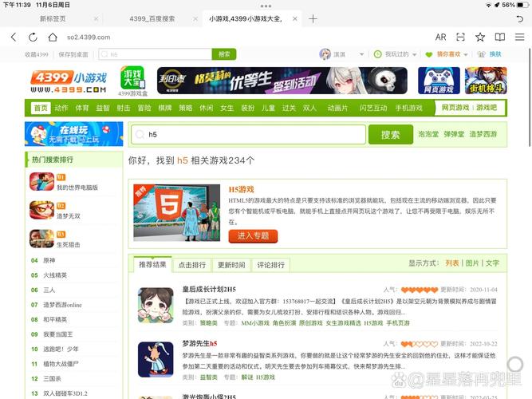The height and width of the screenshot is (399, 532).
Task: Open the 梦游先生h5 game icon
Action: pyautogui.click(x=156, y=360)
